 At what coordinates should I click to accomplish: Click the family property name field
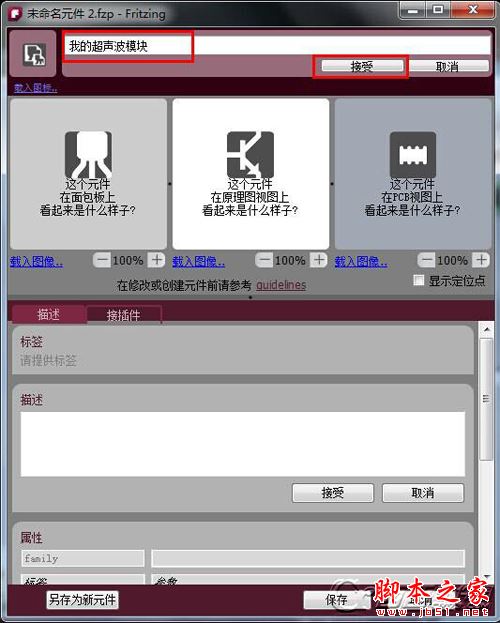(x=83, y=558)
